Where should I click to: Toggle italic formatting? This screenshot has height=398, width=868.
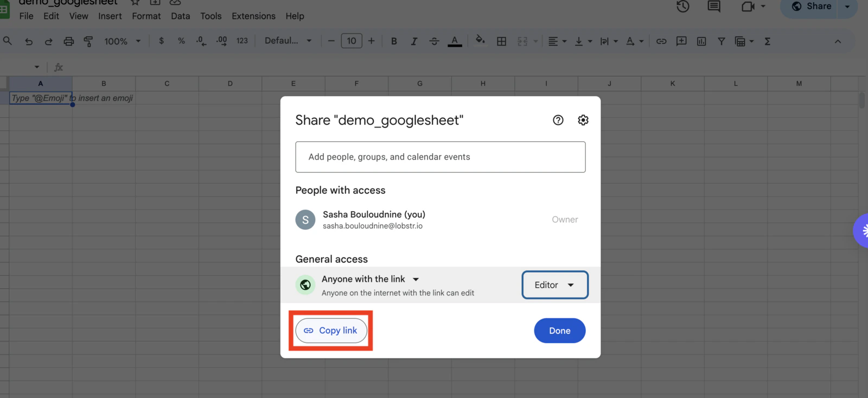pyautogui.click(x=414, y=41)
